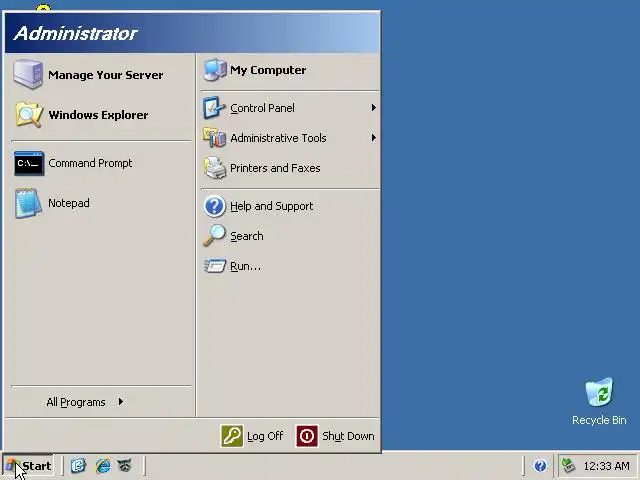Click the Notepad label
The height and width of the screenshot is (480, 640).
coord(69,203)
